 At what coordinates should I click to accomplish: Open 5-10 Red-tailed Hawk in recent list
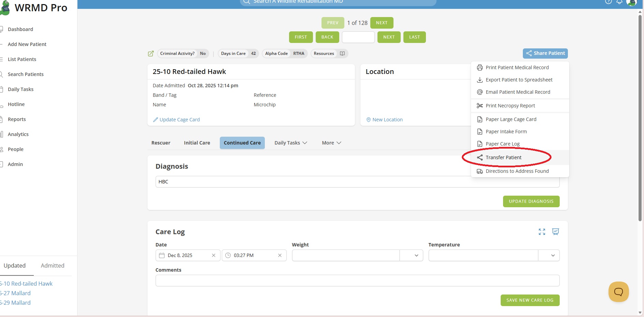tap(26, 284)
